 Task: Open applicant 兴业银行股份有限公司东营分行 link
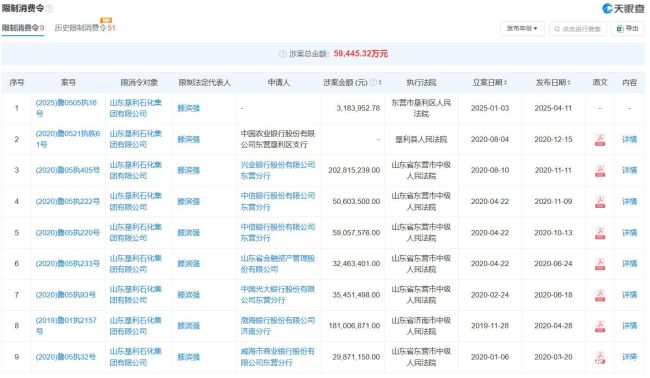278,170
